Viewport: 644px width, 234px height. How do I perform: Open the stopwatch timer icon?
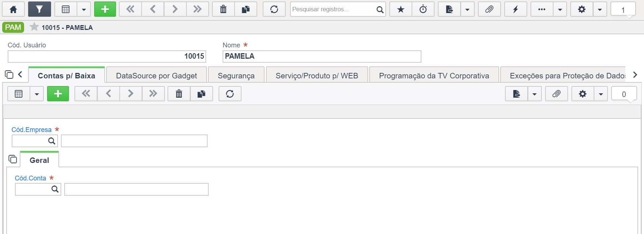pos(423,9)
